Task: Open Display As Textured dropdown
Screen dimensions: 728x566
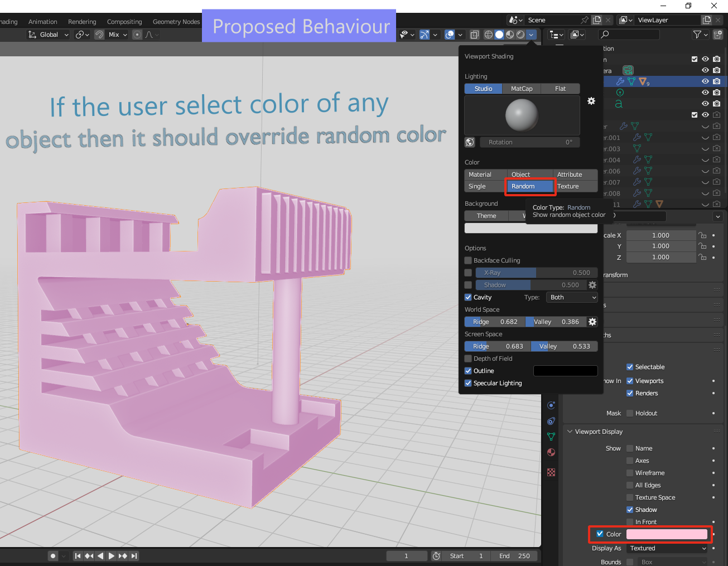Action: 667,548
